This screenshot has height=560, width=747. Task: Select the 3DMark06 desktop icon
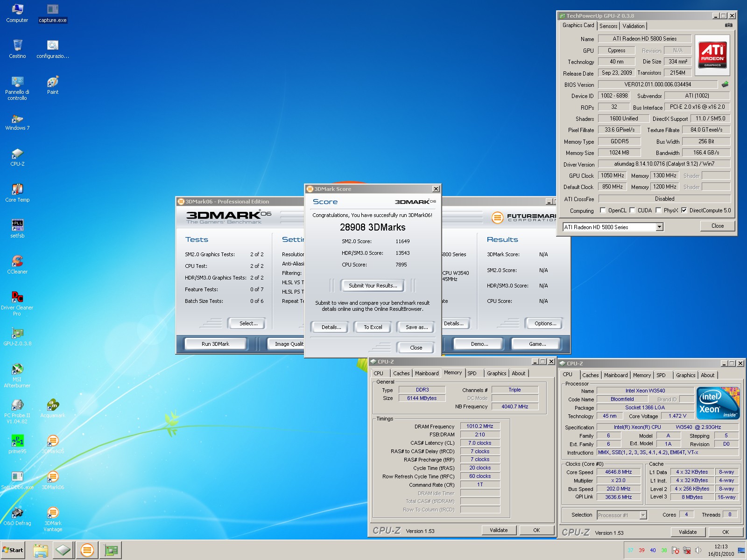coord(53,480)
